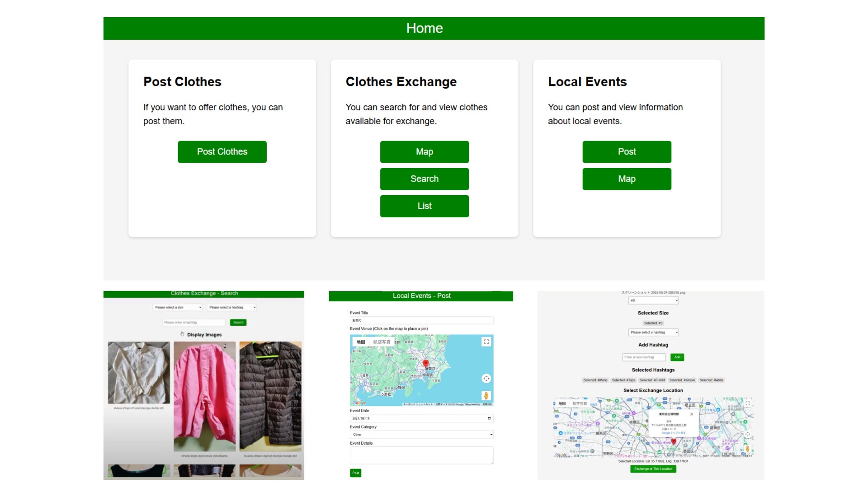Image resolution: width=868 pixels, height=497 pixels.
Task: Open the Event Category dropdown
Action: [x=421, y=435]
